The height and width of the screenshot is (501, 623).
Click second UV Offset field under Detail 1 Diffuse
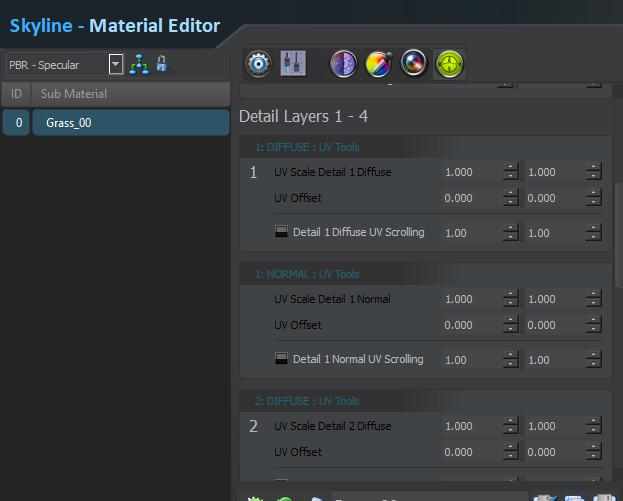(x=555, y=198)
